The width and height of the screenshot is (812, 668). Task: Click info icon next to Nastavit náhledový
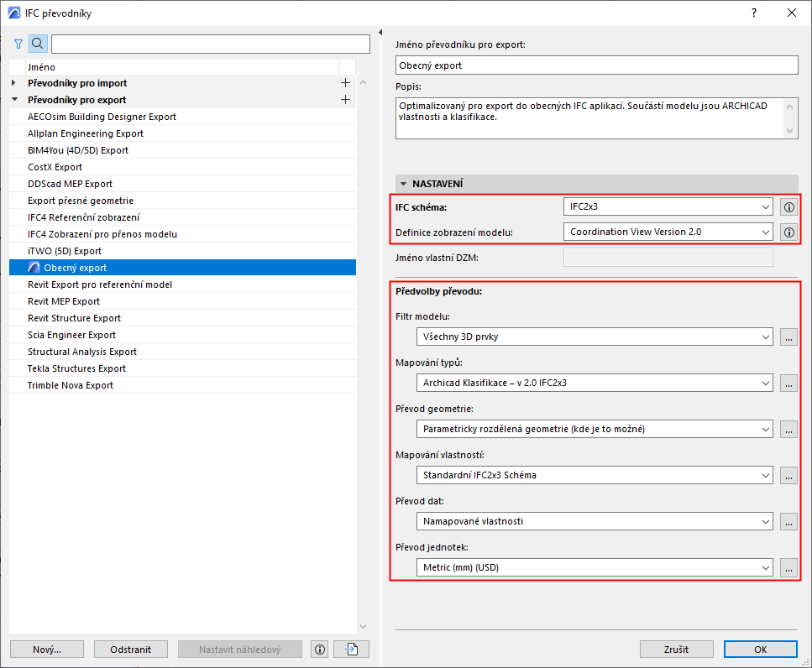320,650
